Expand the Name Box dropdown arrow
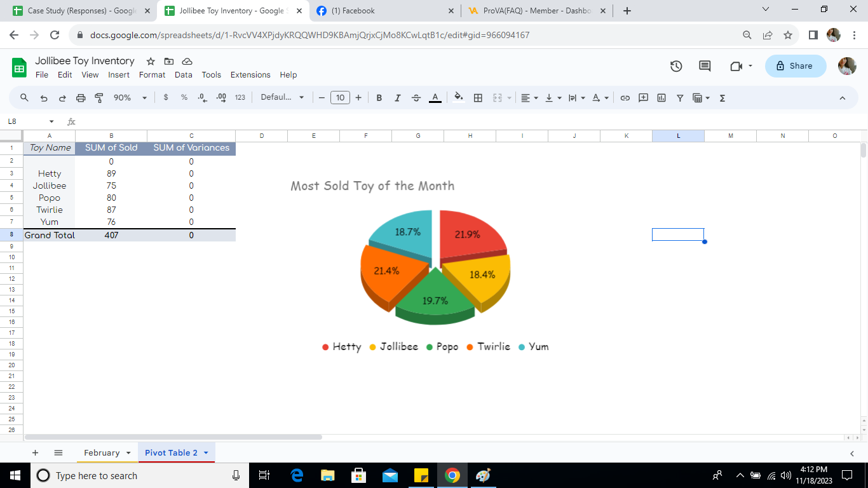Screen dimensions: 868x488 51,121
